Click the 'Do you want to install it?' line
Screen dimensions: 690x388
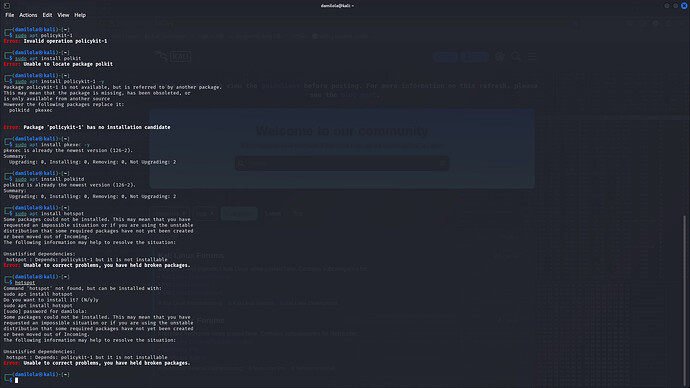[x=51, y=300]
